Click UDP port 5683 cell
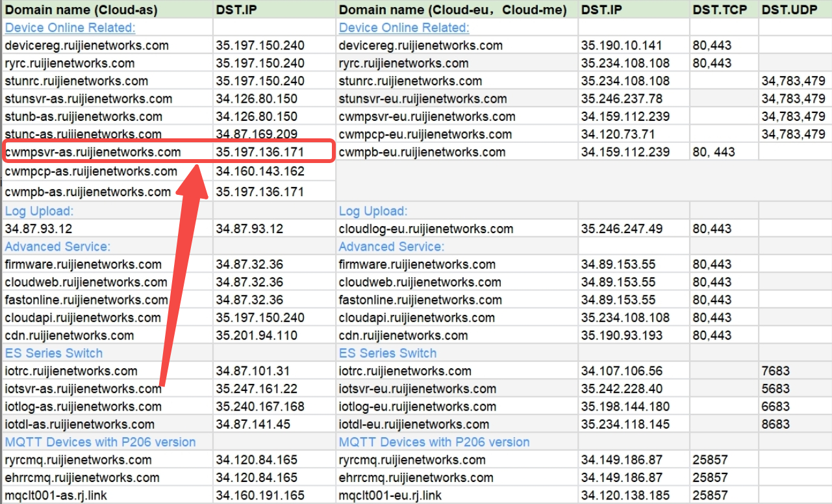 (x=795, y=389)
